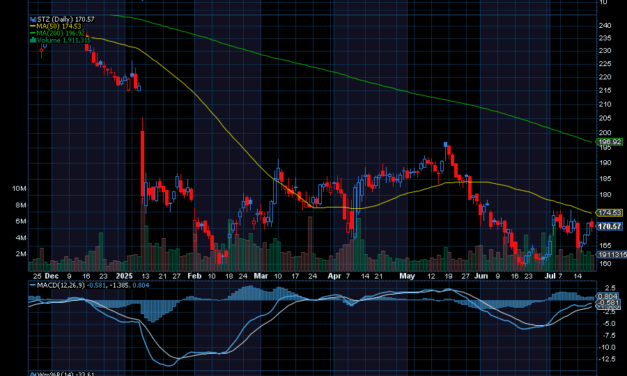Click the Dec label on the date axis
627x376 pixels.
(52, 276)
